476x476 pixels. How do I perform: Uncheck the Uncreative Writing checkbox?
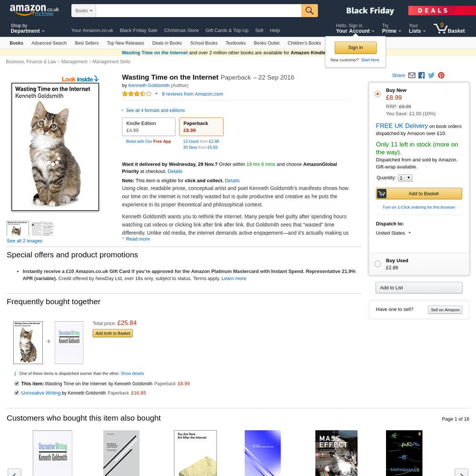point(17,393)
